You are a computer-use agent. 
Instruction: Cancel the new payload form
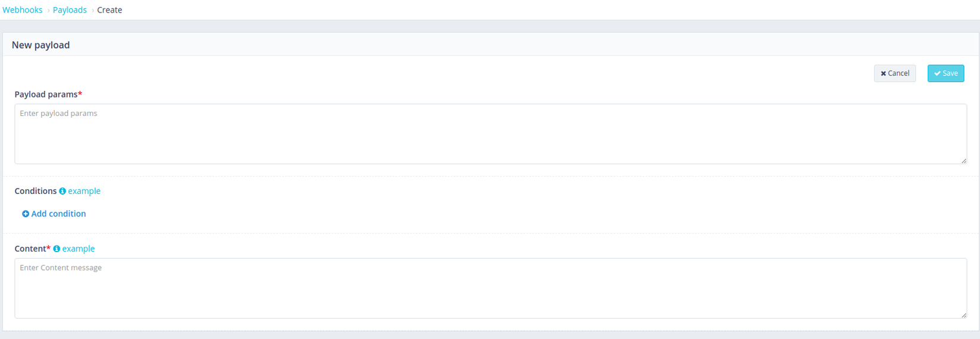[895, 73]
